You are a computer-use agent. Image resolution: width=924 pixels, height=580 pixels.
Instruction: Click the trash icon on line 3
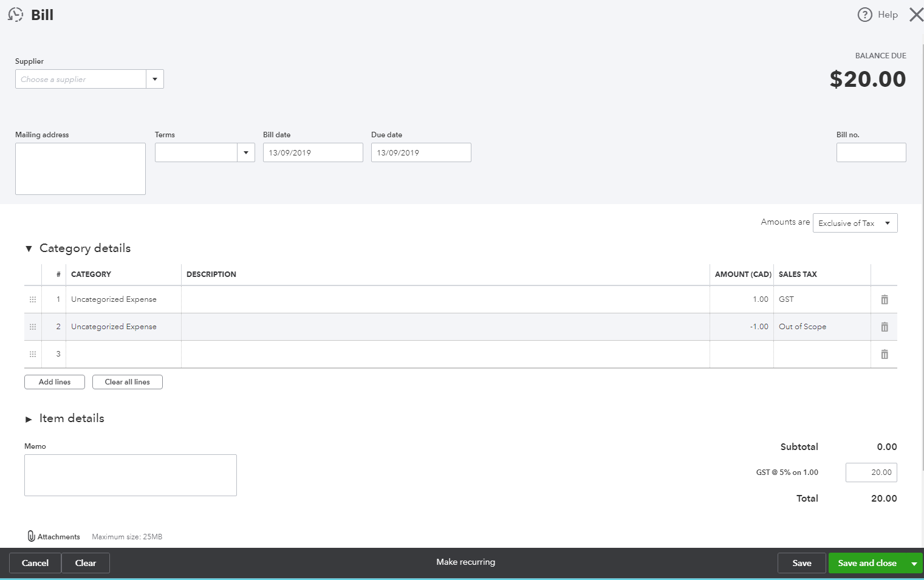pos(885,354)
